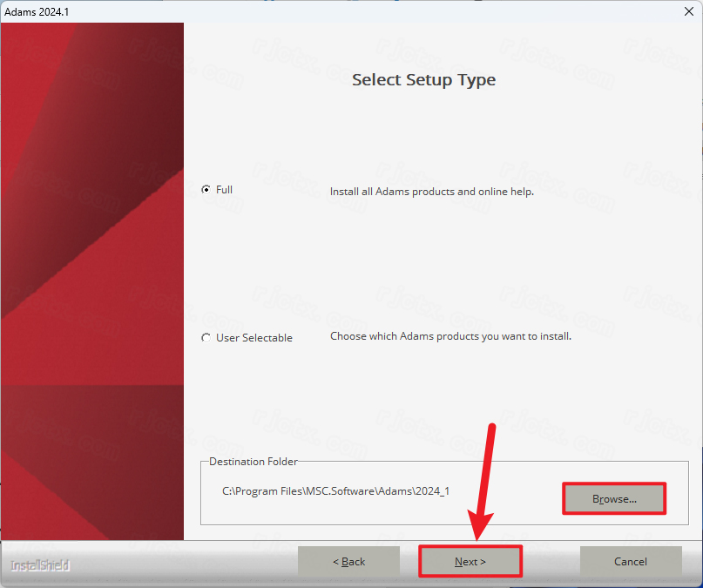This screenshot has width=703, height=588.
Task: Click the 'Choose which Adams products' description
Action: 450,336
